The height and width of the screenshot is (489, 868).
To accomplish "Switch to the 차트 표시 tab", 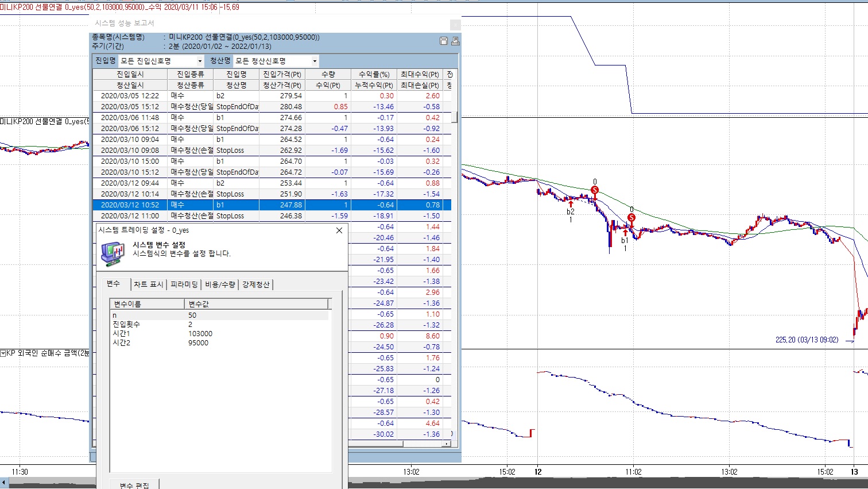I will coord(148,284).
